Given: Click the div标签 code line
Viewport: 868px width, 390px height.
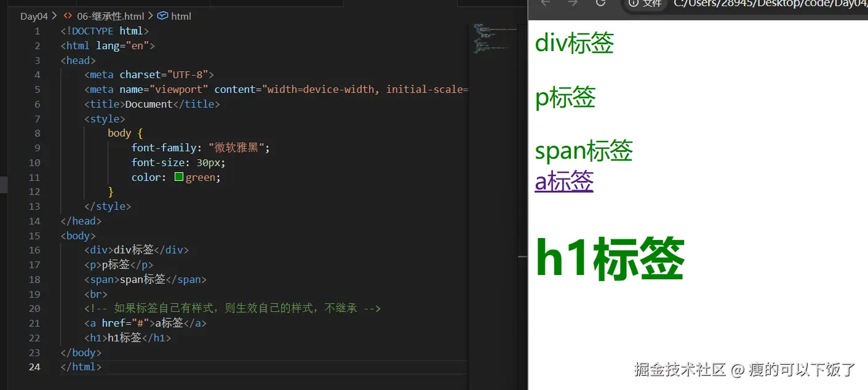Looking at the screenshot, I should (137, 250).
